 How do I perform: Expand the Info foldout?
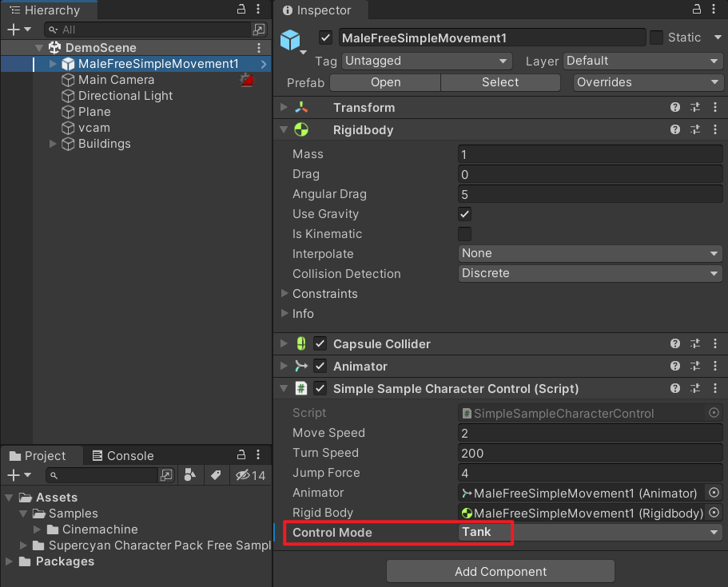tap(284, 313)
